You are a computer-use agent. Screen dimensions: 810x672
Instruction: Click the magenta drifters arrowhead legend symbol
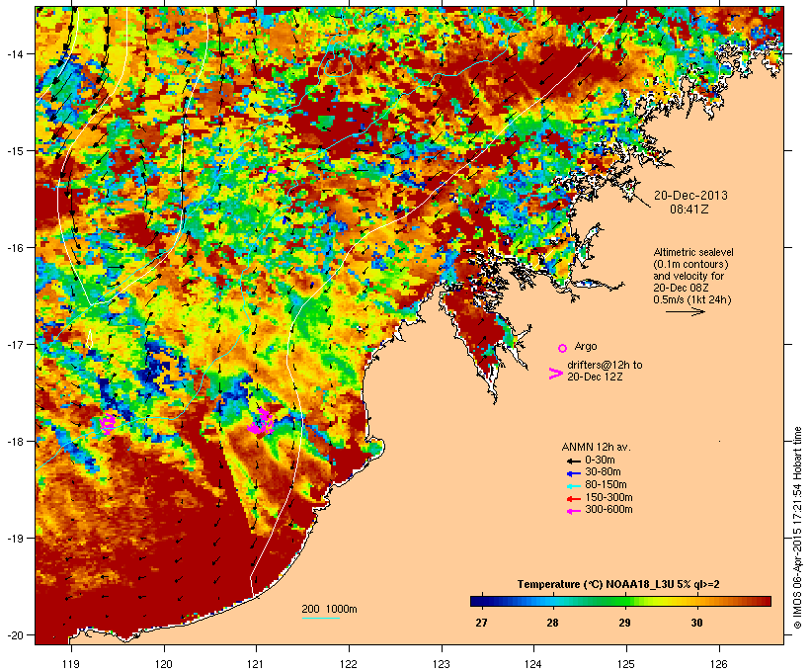click(555, 374)
